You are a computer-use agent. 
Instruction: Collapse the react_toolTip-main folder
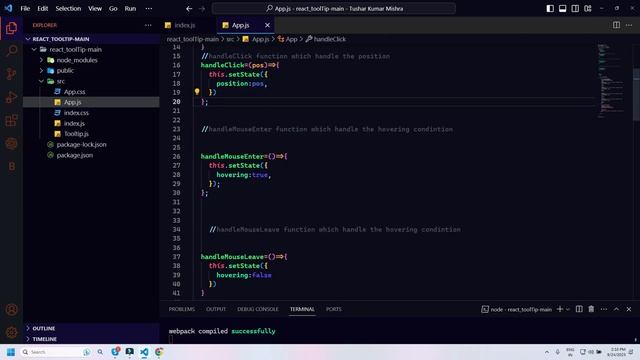(91, 49)
